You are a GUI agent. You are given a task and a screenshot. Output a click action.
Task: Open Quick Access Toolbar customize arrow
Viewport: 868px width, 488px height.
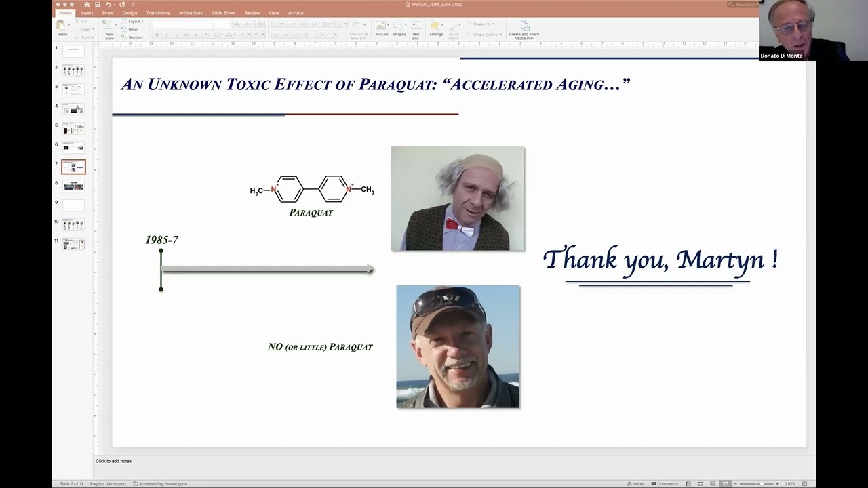pyautogui.click(x=133, y=4)
